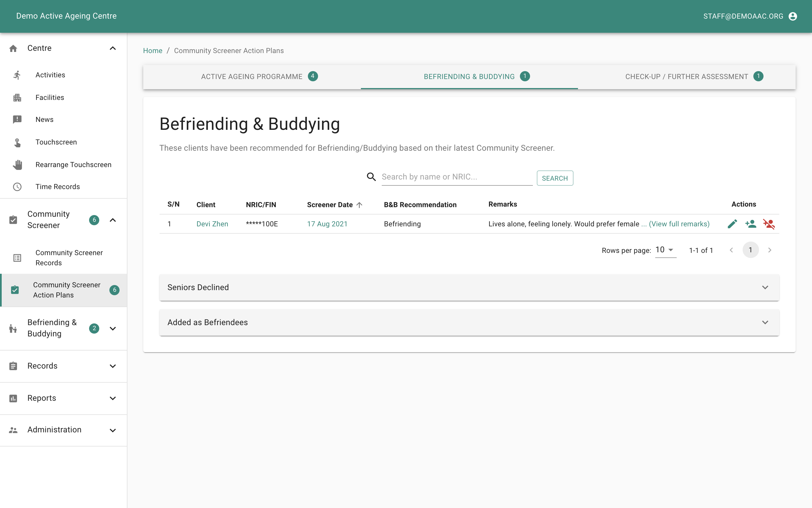Click the Activities running person icon
812x508 pixels.
(x=17, y=75)
